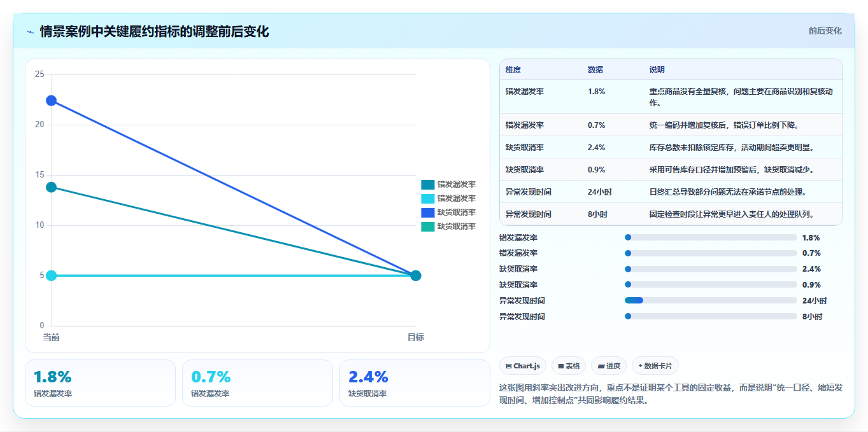Click the progress bar showing 1.8%
868x432 pixels.
pyautogui.click(x=711, y=237)
